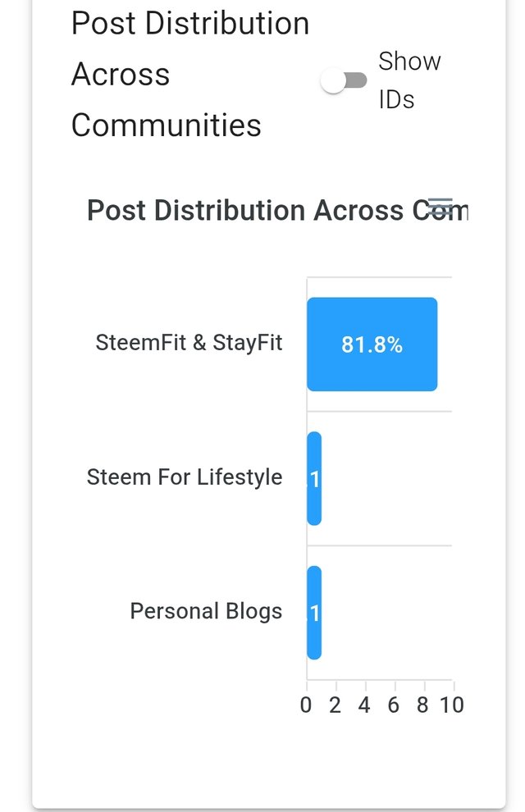Click x-axis tick label 6

pos(394,705)
